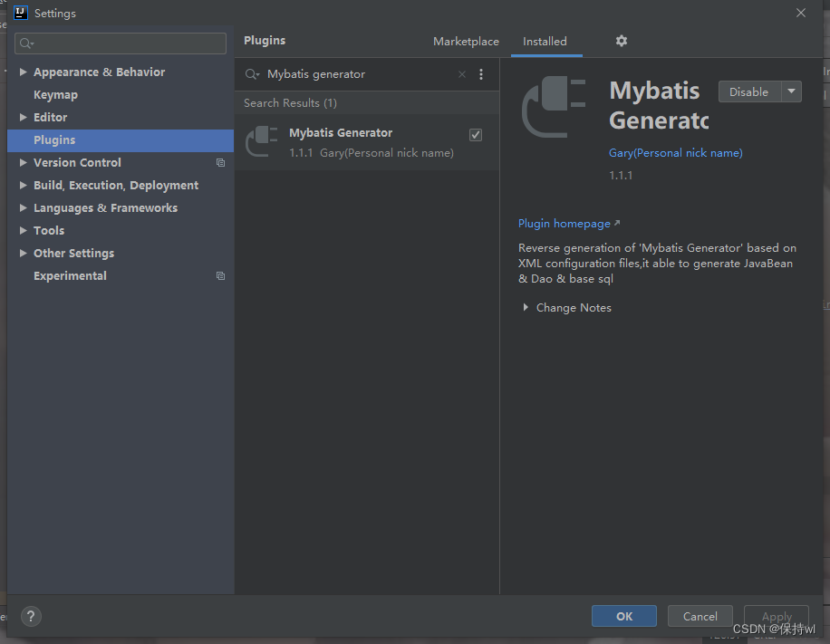
Task: Click the magnifier icon in settings search field
Action: (x=24, y=43)
